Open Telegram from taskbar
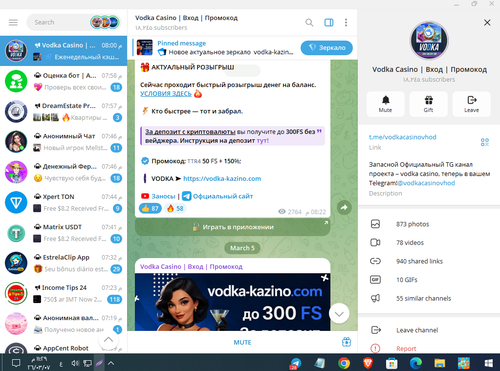The width and height of the screenshot is (500, 371). click(295, 363)
